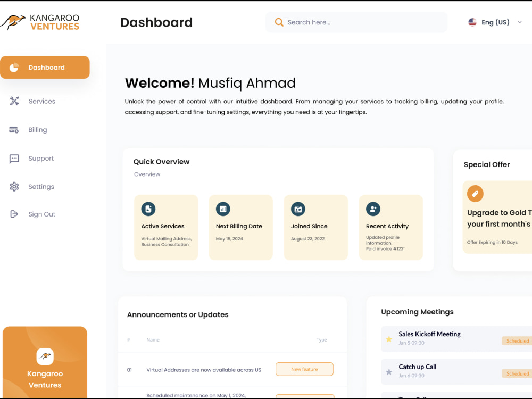Click the Sales Kickoff Meeting title
Screen dimensions: 532x399
coord(429,334)
